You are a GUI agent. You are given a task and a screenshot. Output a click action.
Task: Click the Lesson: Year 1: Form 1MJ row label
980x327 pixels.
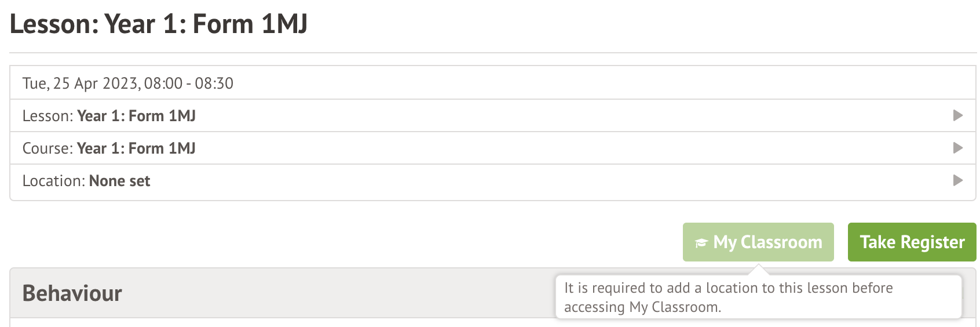(x=109, y=116)
